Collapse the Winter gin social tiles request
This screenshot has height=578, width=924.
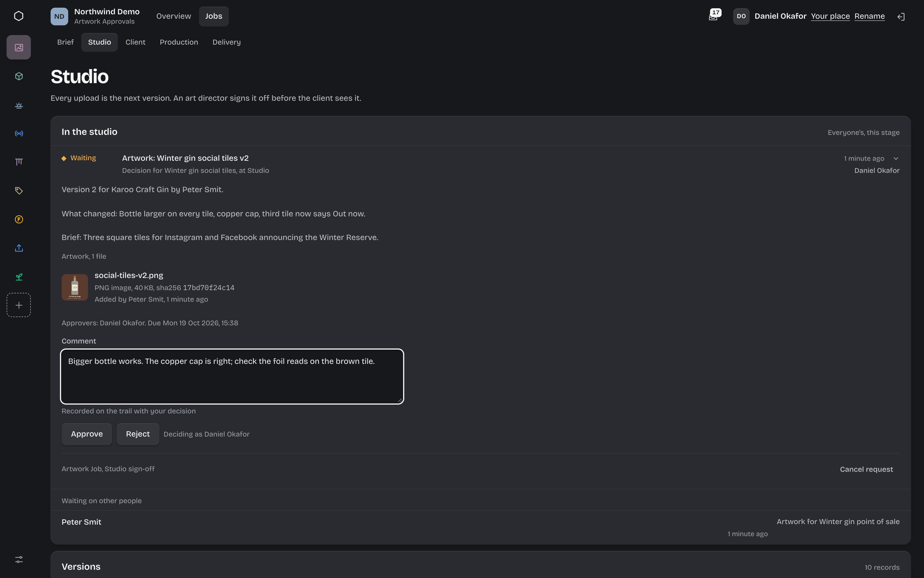coord(896,158)
